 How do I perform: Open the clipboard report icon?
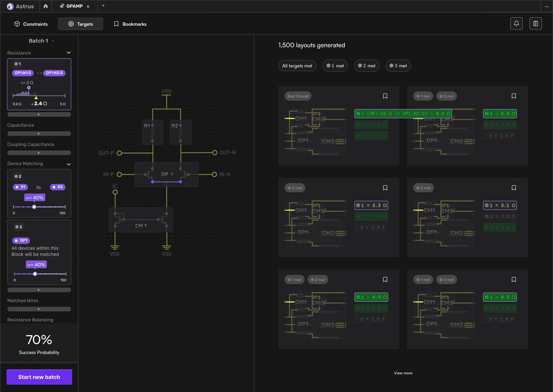535,23
